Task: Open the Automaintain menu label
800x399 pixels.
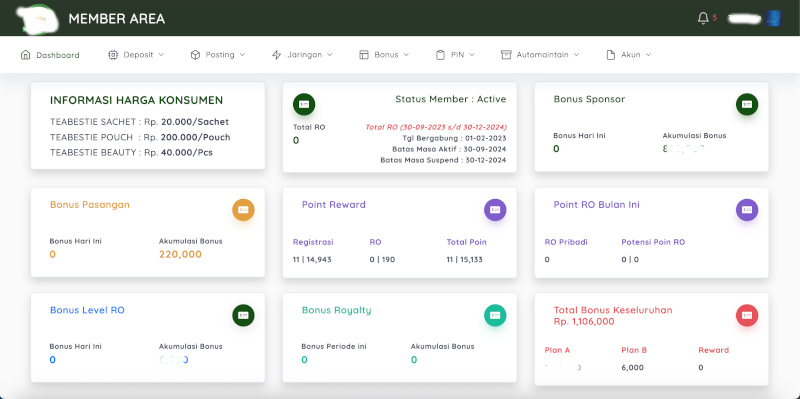Action: 542,55
